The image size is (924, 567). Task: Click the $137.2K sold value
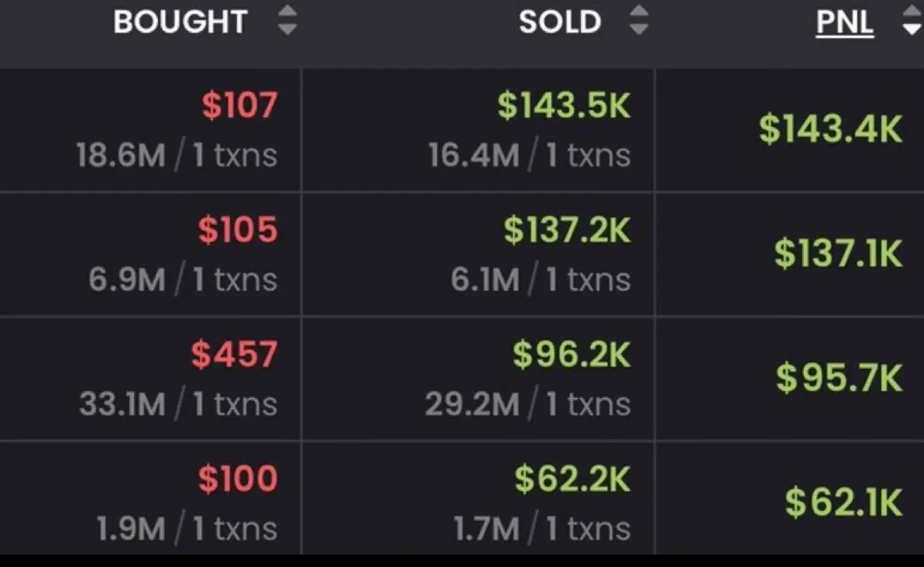(568, 229)
